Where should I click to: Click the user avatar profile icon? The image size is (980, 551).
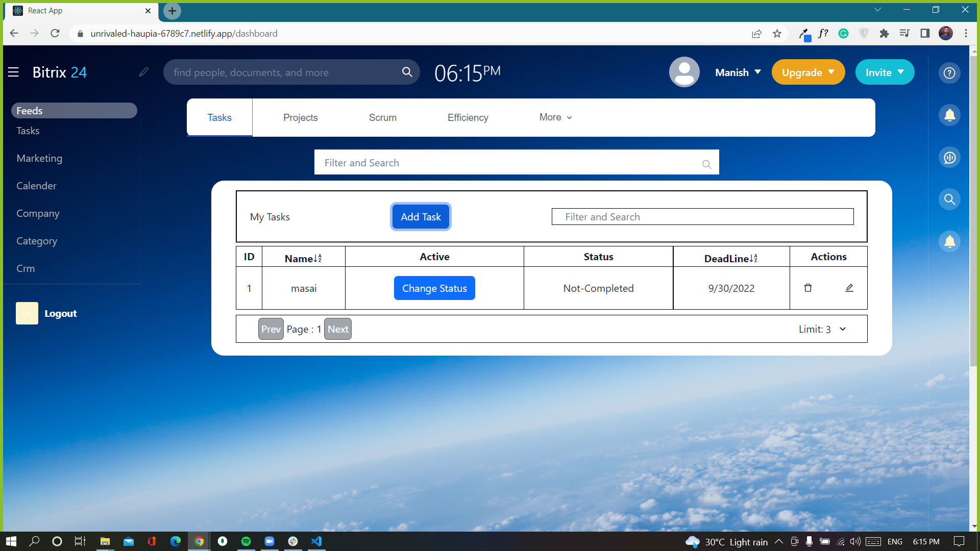pyautogui.click(x=684, y=72)
